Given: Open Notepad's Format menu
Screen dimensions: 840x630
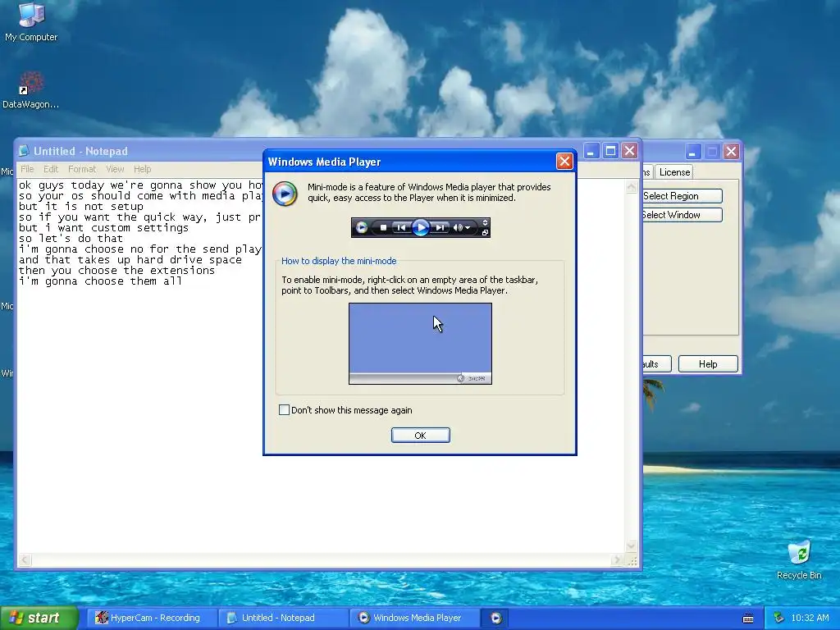Looking at the screenshot, I should [x=82, y=169].
